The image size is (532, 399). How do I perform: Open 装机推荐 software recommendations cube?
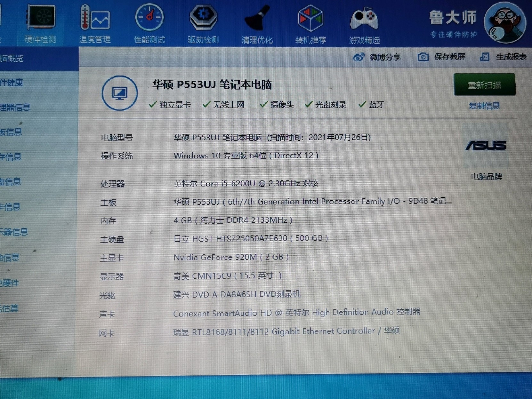click(x=310, y=24)
